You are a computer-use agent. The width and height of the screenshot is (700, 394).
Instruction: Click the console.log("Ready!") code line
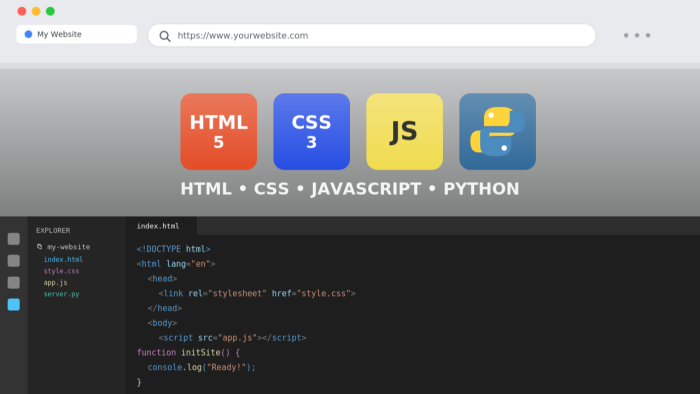[202, 367]
